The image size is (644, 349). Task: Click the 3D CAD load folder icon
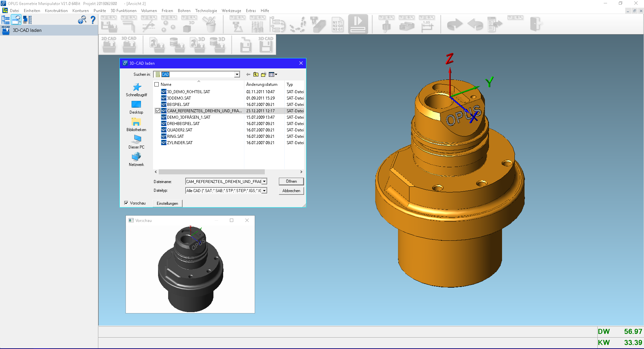(x=129, y=45)
